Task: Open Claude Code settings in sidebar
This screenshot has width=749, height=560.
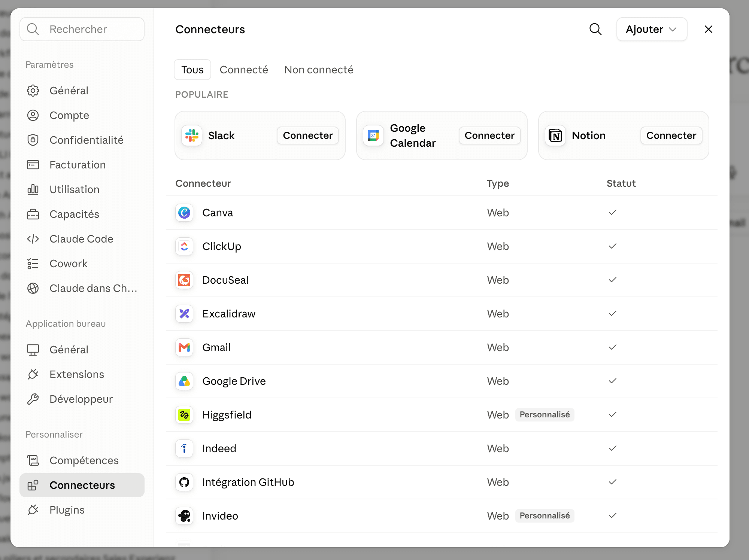Action: (82, 239)
